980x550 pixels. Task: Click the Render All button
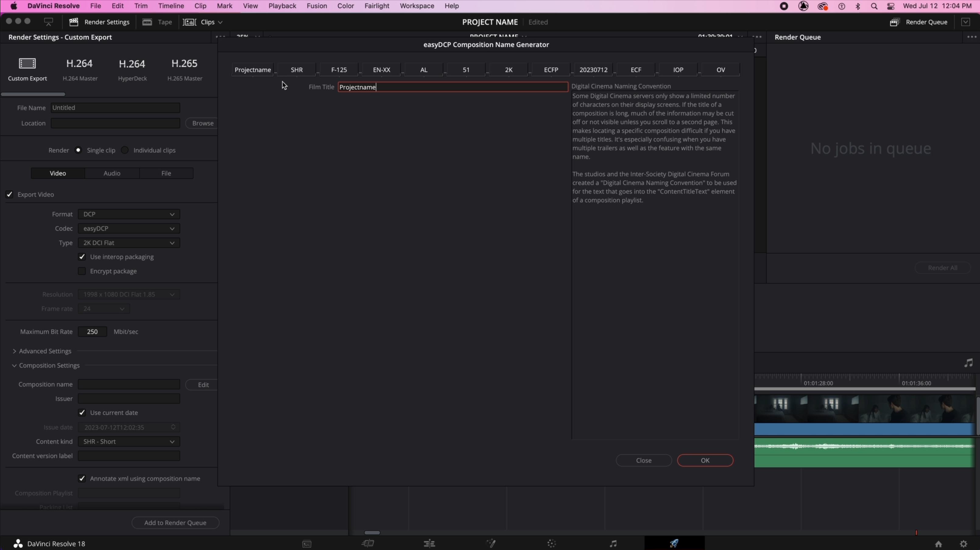click(942, 268)
